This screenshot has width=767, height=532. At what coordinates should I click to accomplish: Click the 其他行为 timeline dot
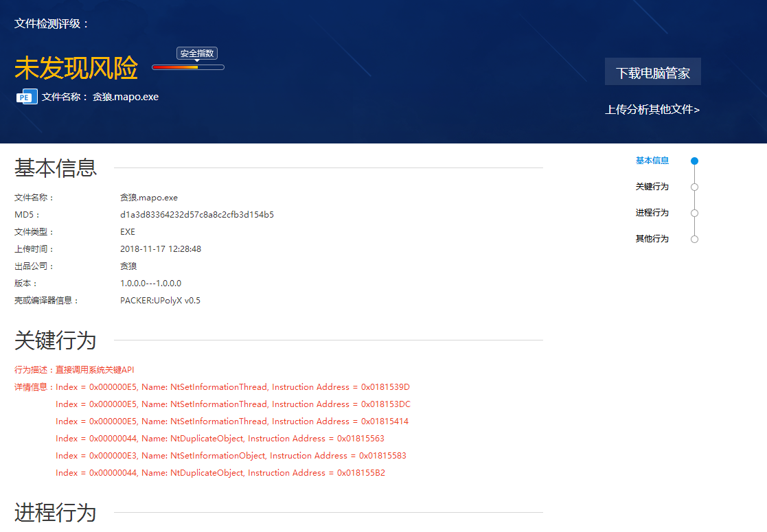[x=694, y=239]
